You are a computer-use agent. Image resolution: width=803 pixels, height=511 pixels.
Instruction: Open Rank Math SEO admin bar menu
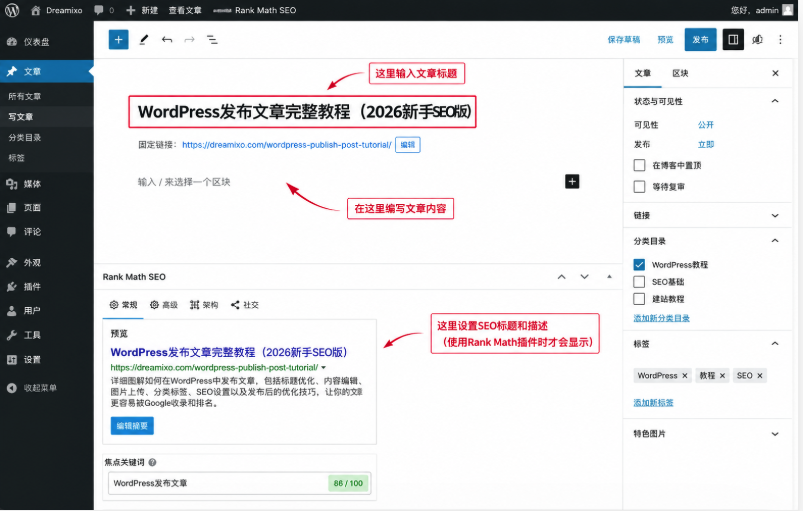(x=255, y=10)
